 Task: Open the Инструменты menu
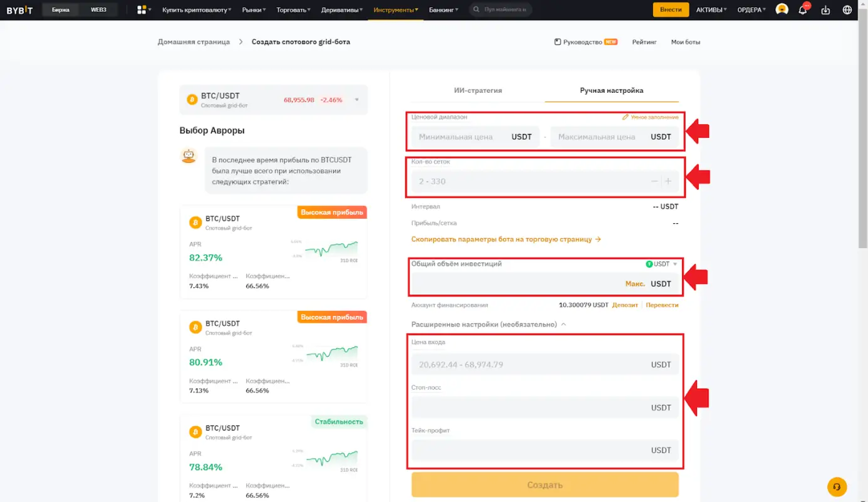point(393,9)
